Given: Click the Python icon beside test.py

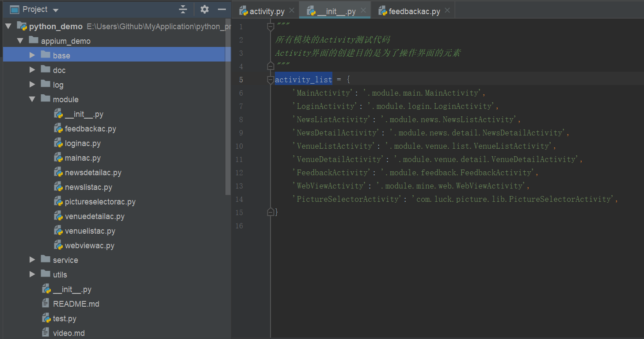Looking at the screenshot, I should pos(46,318).
